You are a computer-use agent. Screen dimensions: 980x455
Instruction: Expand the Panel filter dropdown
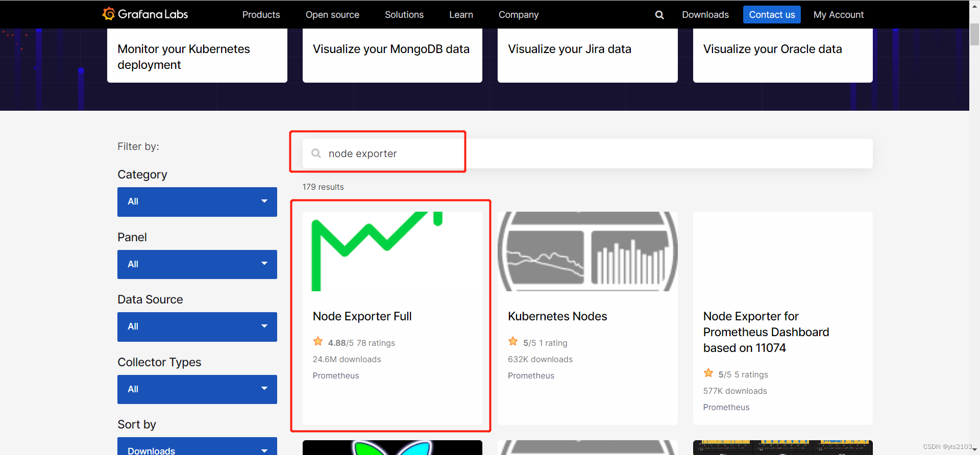point(197,264)
